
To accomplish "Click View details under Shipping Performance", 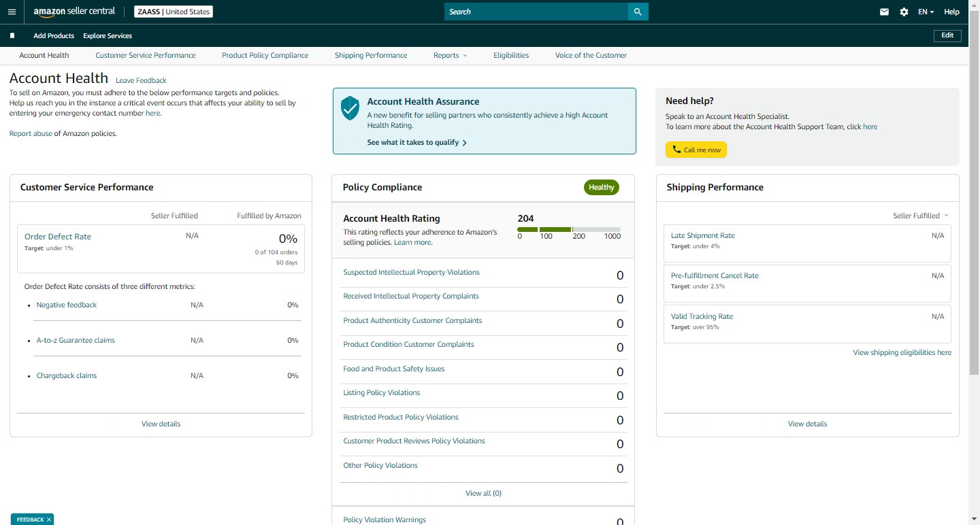I will click(808, 424).
